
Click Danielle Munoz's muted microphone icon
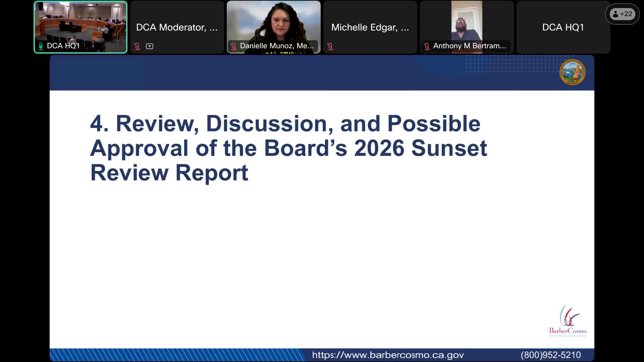point(233,46)
